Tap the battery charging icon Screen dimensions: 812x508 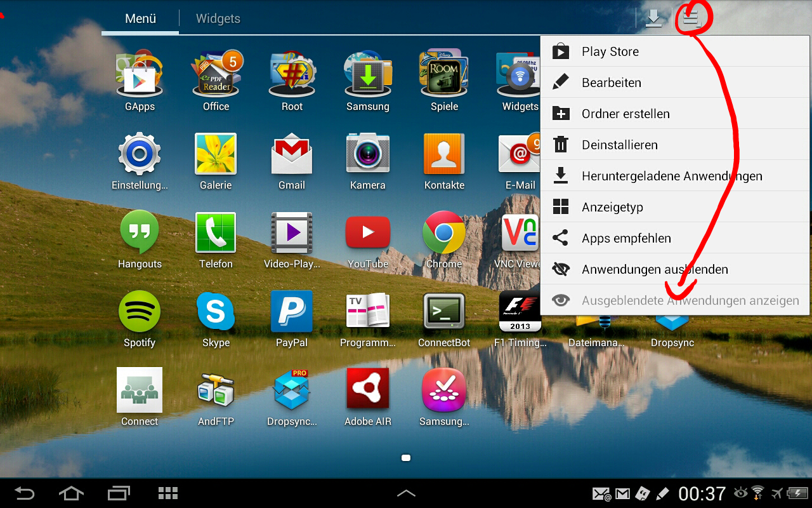pos(797,493)
